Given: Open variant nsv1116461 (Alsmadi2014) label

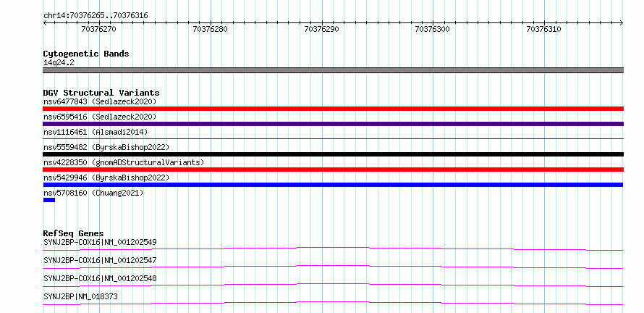Looking at the screenshot, I should pos(96,132).
